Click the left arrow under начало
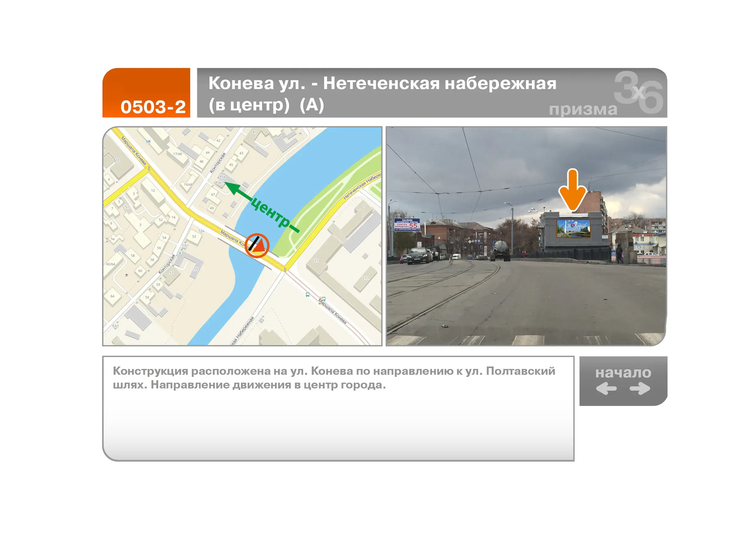Screen dimensions: 756x533 606,388
